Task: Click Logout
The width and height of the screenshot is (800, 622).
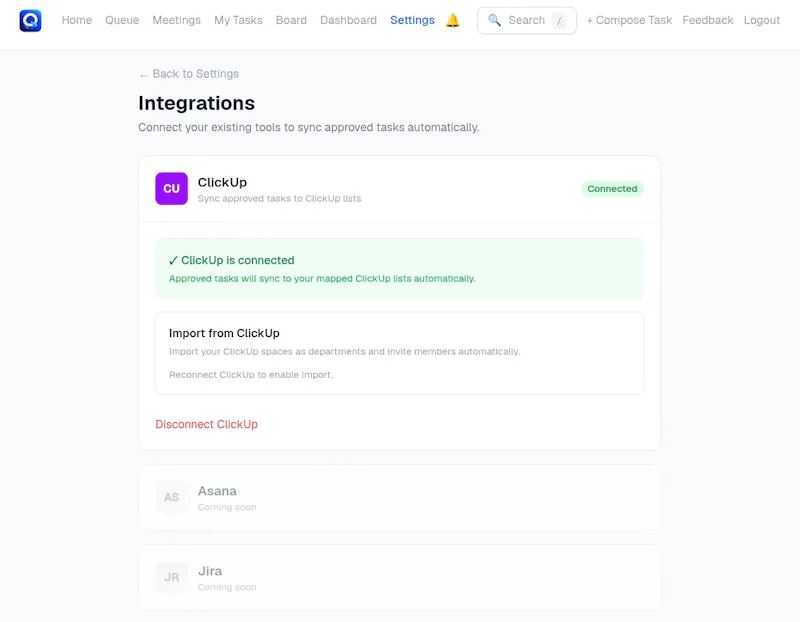Action: pyautogui.click(x=762, y=20)
